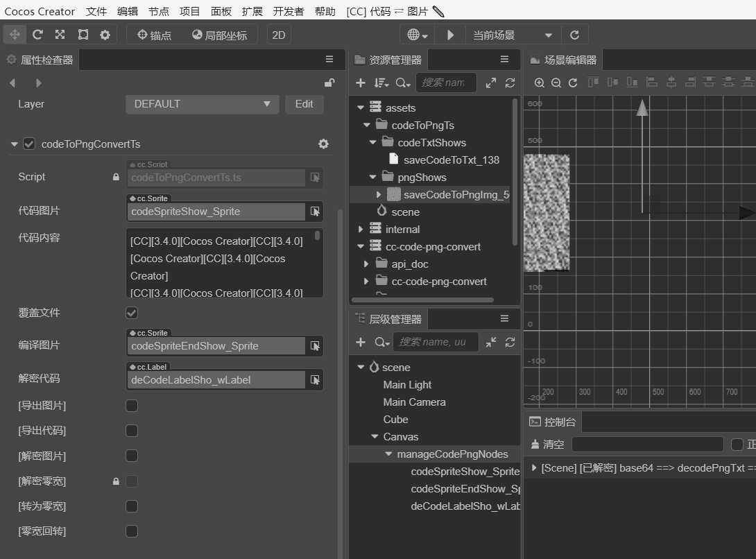
Task: Click the Edit button next to Layer
Action: point(304,104)
